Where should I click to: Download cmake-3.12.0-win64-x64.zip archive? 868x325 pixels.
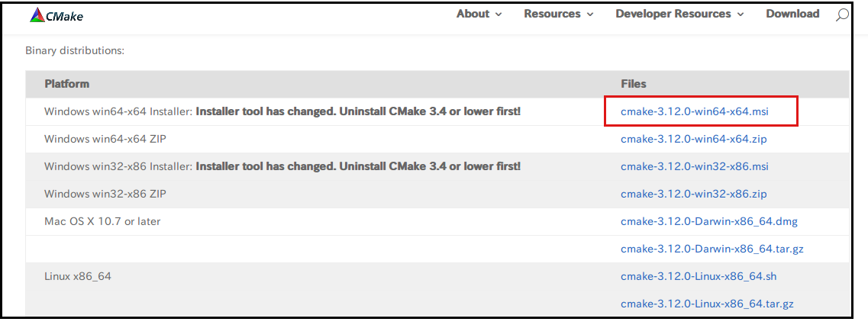[693, 139]
